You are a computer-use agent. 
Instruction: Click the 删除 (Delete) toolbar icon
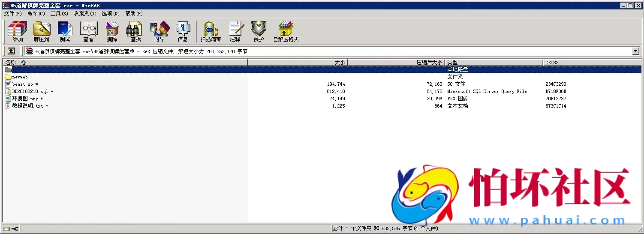(x=112, y=32)
